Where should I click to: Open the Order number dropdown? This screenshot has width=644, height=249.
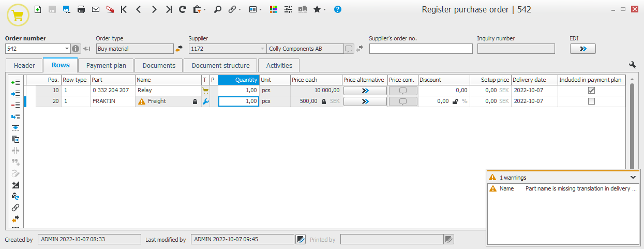67,49
